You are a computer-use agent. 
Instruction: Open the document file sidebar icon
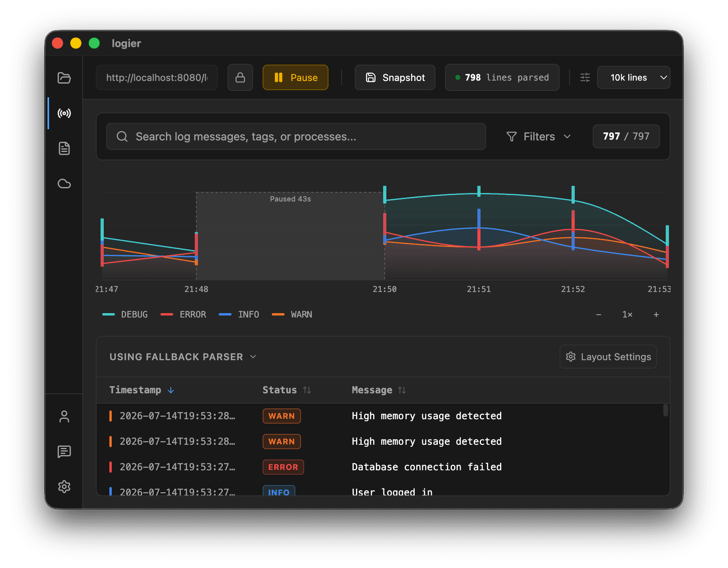pyautogui.click(x=64, y=148)
